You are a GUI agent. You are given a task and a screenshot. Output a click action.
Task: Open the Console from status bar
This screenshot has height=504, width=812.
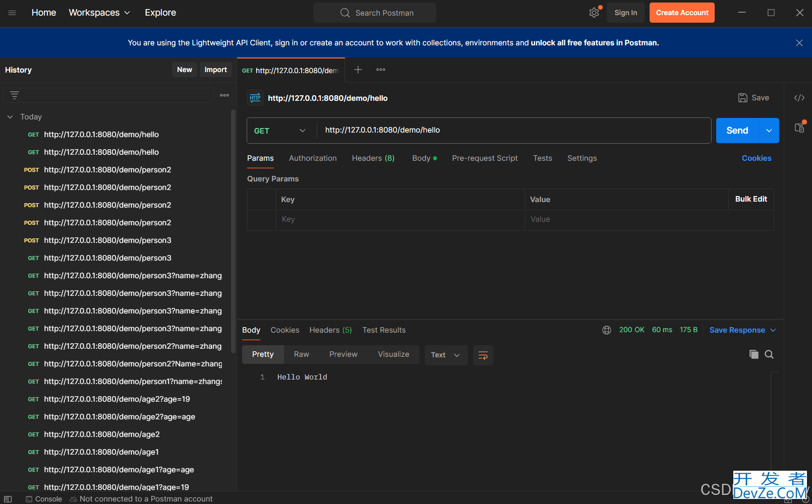44,499
